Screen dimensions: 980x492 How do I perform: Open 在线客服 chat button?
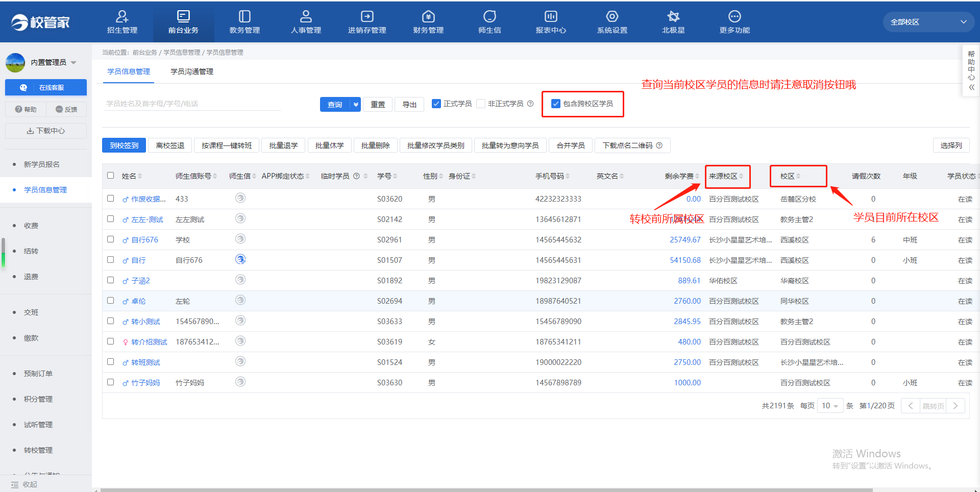pos(46,87)
